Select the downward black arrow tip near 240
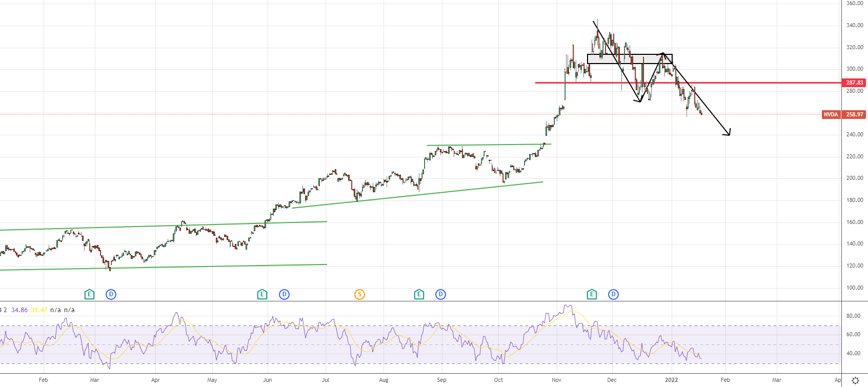This screenshot has width=868, height=387. tap(729, 135)
